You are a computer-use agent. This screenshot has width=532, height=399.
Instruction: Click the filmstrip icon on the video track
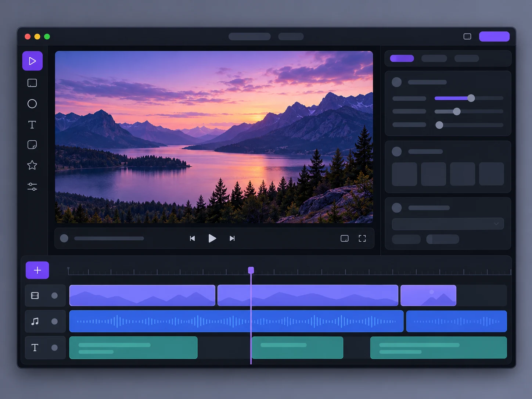(35, 296)
